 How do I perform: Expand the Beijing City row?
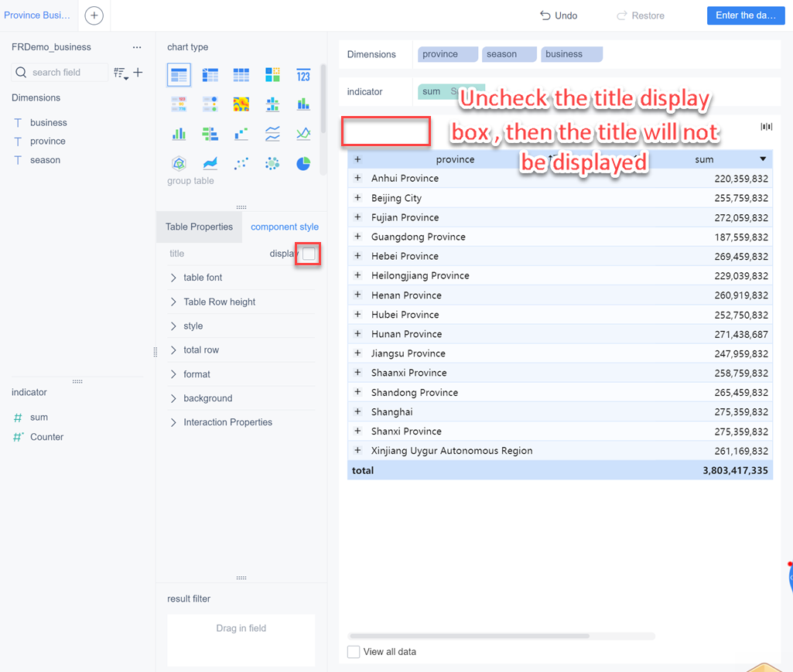tap(357, 198)
